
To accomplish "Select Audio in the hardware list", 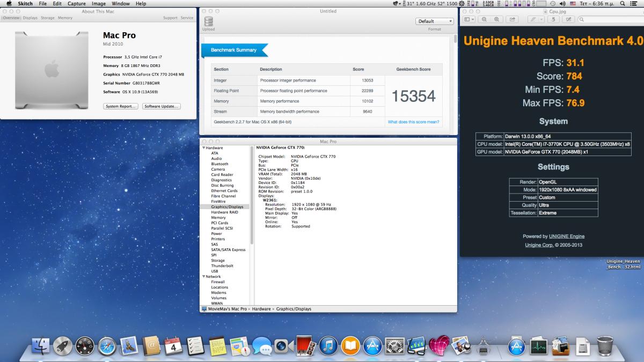I will [216, 159].
